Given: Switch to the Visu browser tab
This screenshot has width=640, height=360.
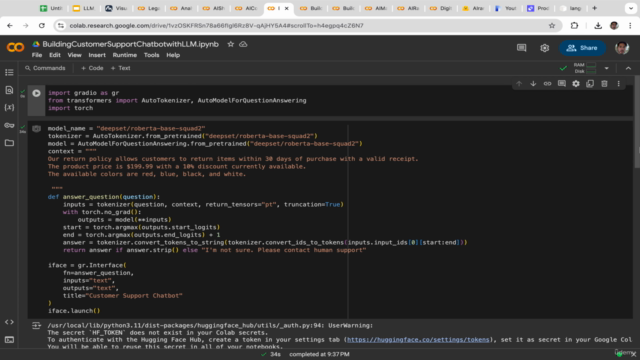Looking at the screenshot, I should pos(116,8).
